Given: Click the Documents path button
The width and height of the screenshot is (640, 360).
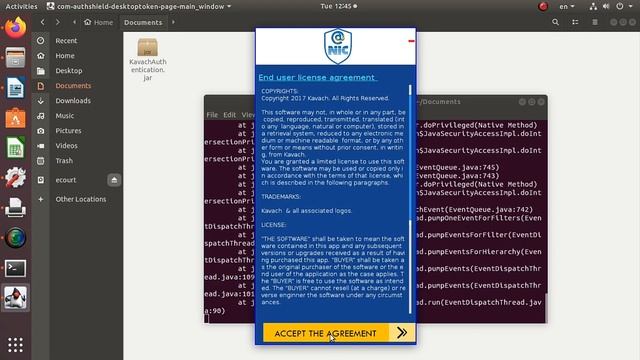Looking at the screenshot, I should pyautogui.click(x=143, y=22).
